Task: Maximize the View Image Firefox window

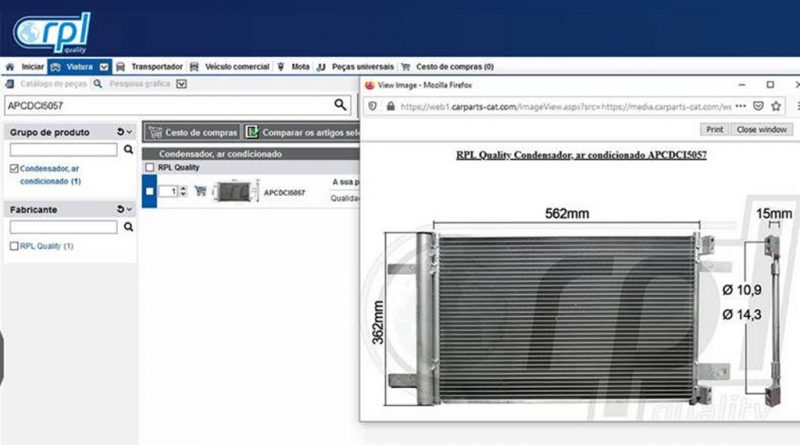Action: tap(770, 85)
